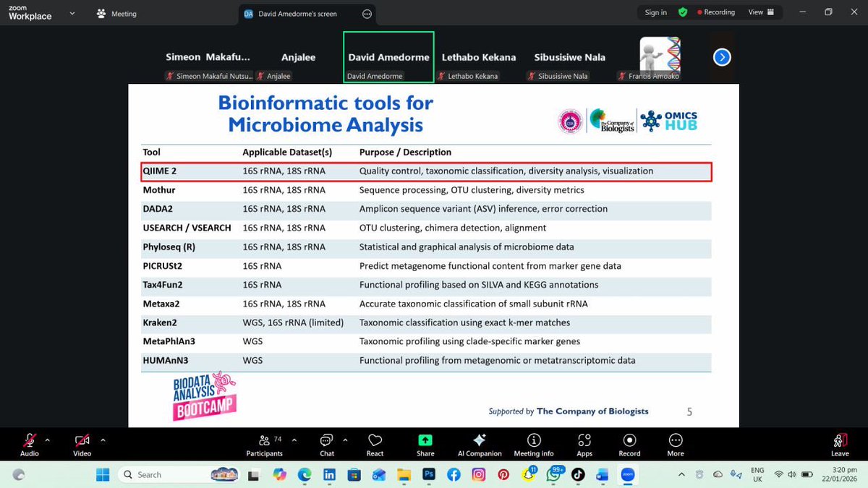Open the Participants panel

264,445
